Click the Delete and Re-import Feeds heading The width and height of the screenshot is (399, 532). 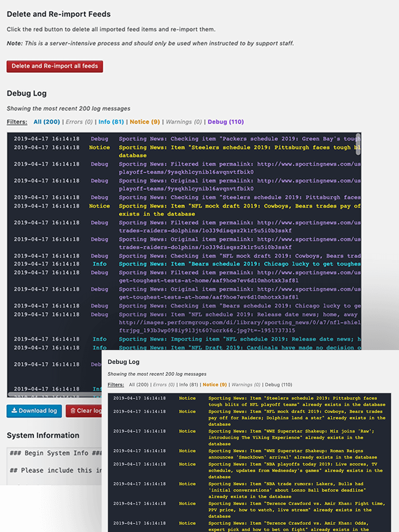tap(59, 14)
